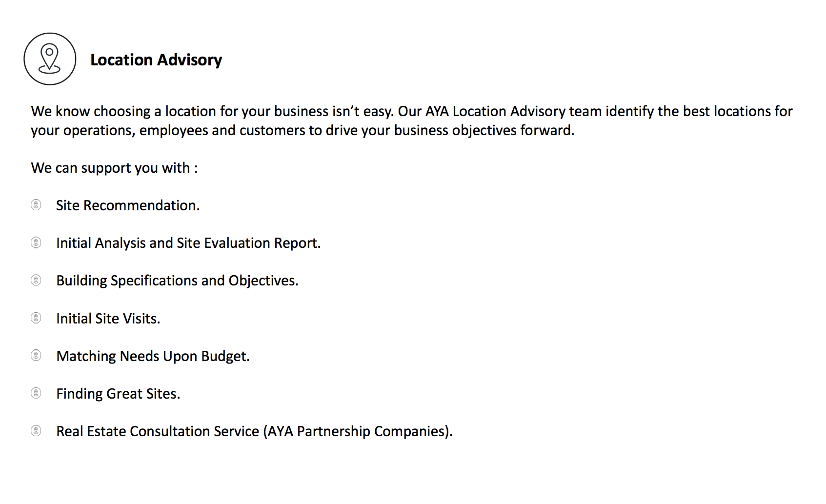Click the 'We can support you with' line
The image size is (826, 504).
tap(114, 168)
